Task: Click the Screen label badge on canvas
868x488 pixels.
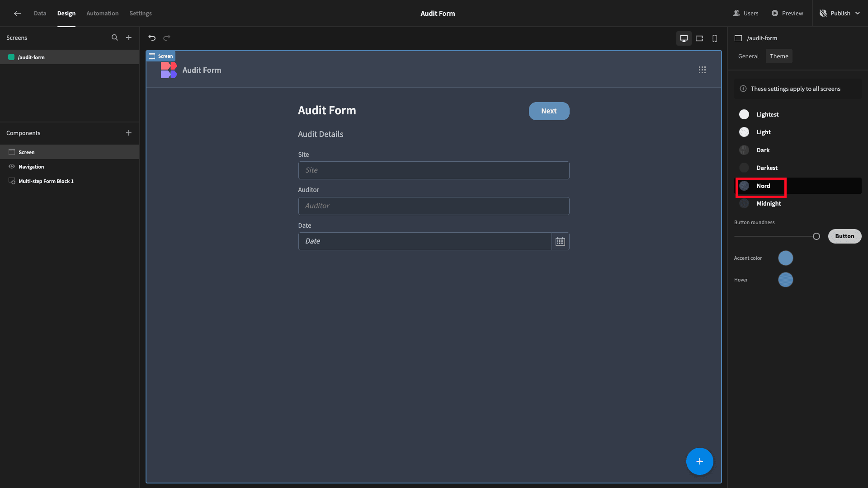Action: [161, 56]
